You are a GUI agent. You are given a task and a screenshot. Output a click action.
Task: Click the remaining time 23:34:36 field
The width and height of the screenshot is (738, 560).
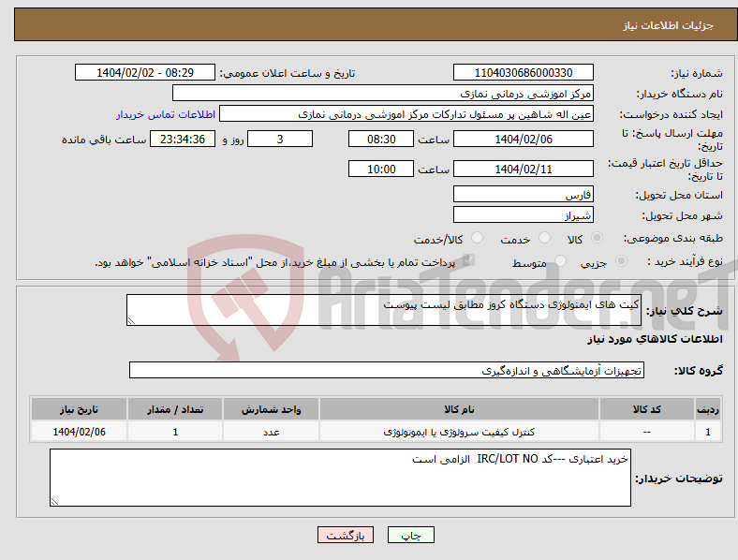tap(183, 139)
